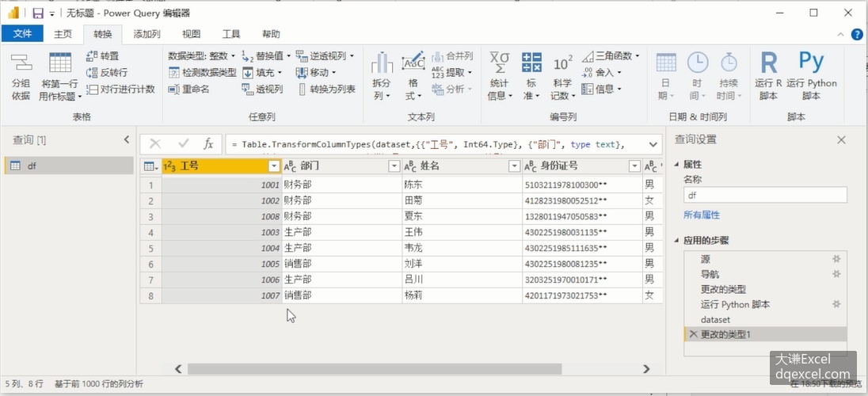Image resolution: width=868 pixels, height=396 pixels.
Task: Click the save icon in title bar
Action: pos(38,13)
